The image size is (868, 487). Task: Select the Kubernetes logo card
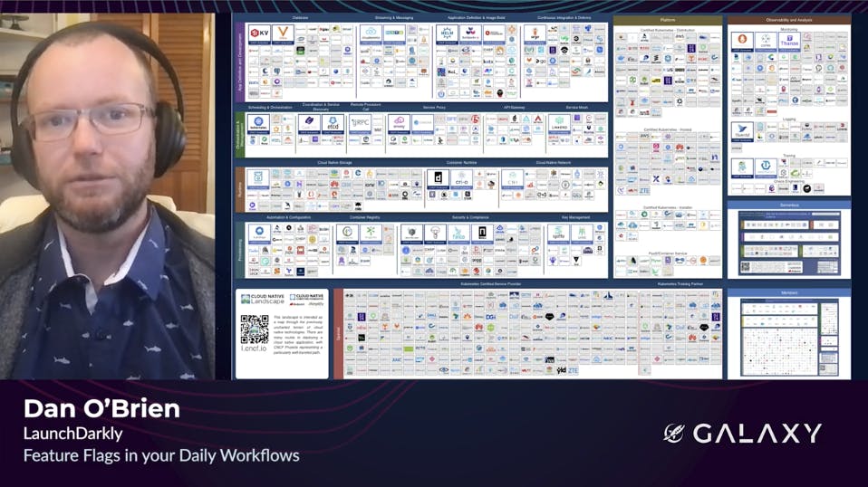click(x=258, y=124)
